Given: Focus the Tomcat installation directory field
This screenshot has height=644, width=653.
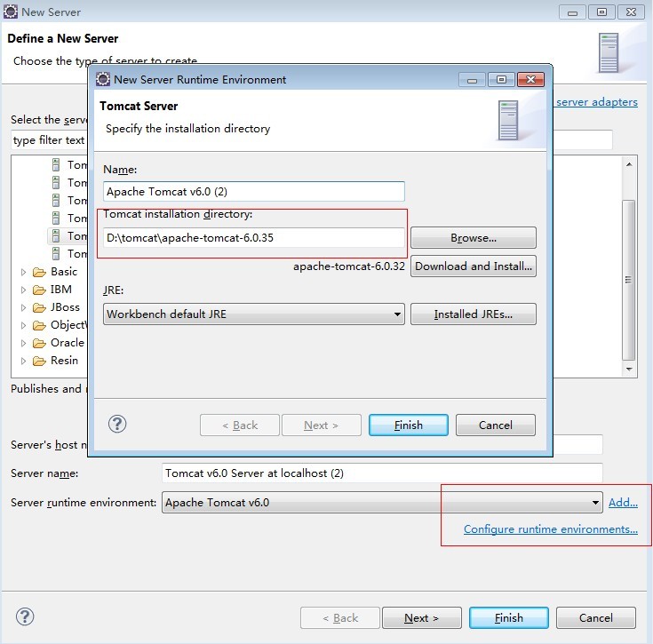Looking at the screenshot, I should 253,238.
